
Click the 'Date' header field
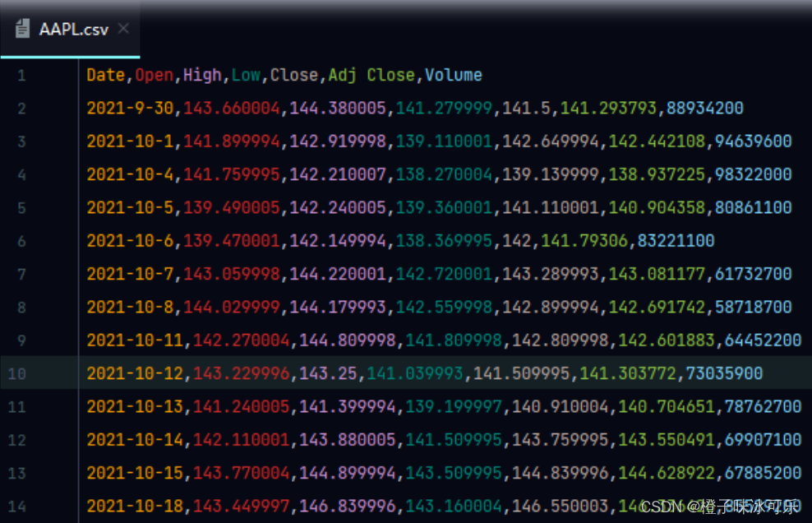coord(106,75)
